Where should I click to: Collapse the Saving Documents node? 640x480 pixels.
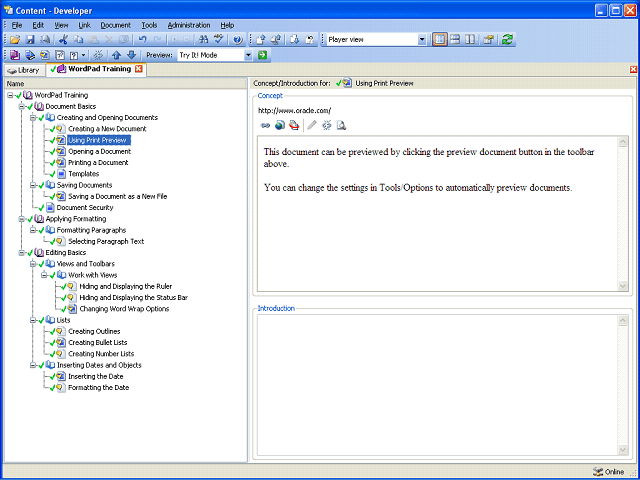33,185
